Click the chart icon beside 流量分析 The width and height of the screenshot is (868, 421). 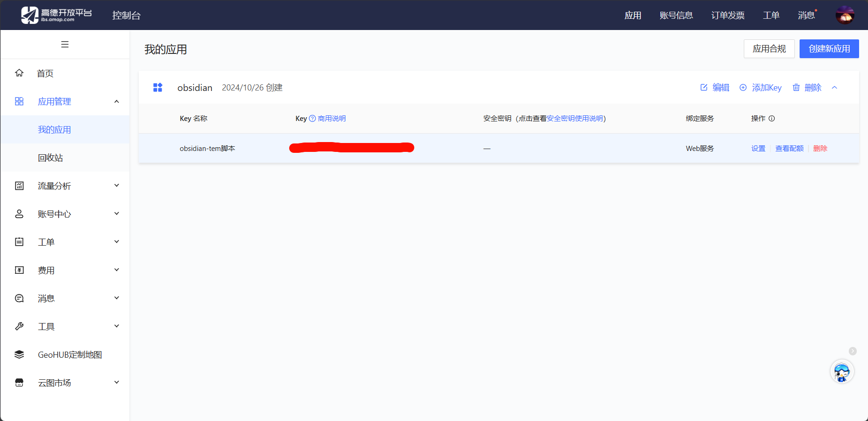tap(19, 186)
